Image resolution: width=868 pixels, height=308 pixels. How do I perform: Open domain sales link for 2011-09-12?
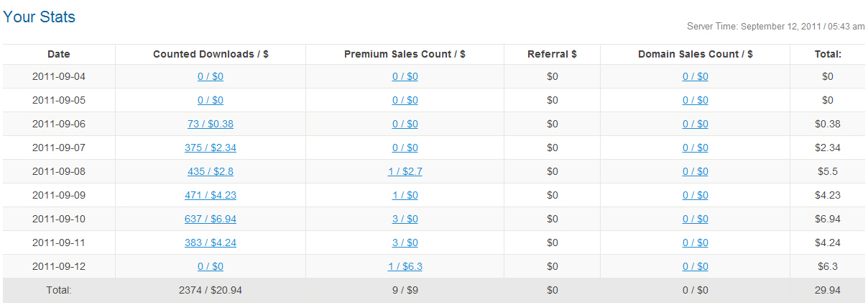pyautogui.click(x=696, y=266)
